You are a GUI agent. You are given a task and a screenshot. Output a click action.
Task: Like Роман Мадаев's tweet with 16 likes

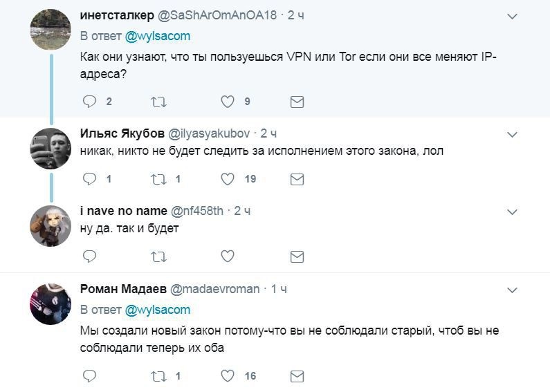coord(228,376)
